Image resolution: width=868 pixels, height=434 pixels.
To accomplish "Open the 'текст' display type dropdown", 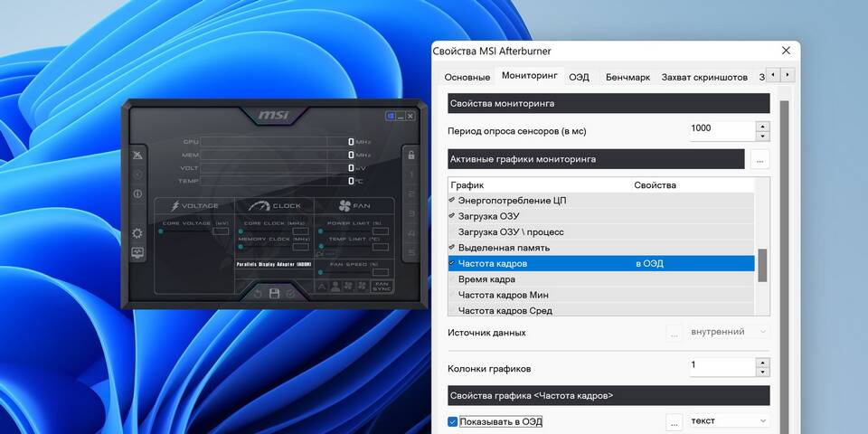I will tap(729, 421).
